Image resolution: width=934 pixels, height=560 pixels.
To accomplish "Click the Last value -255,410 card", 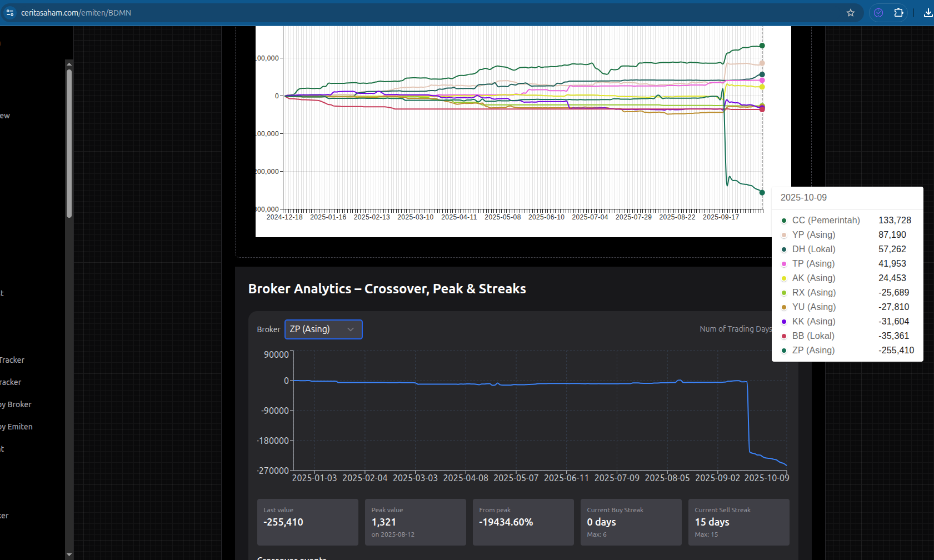I will [x=307, y=522].
